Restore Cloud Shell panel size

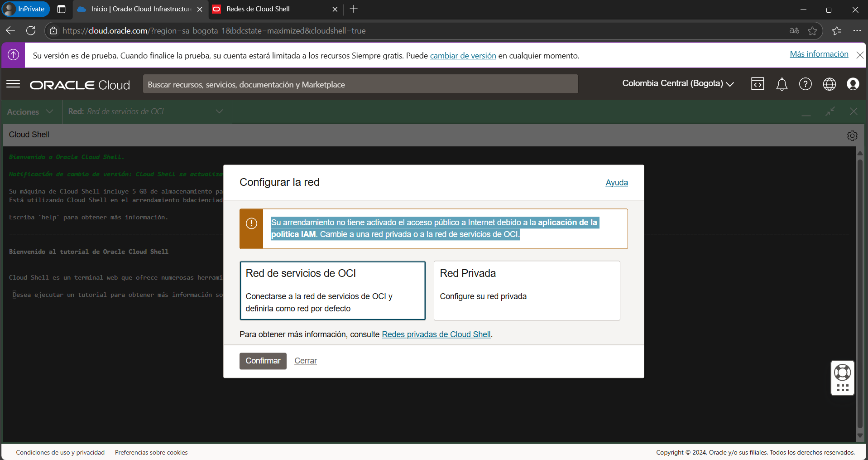click(830, 111)
